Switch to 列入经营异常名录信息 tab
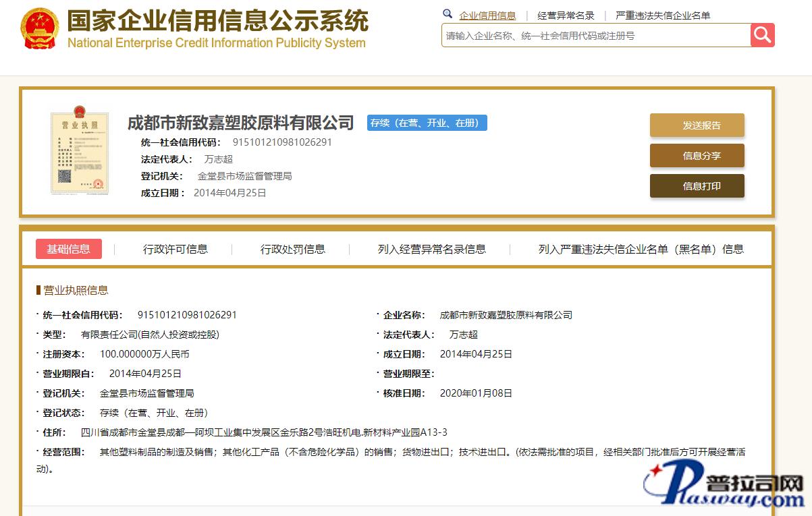Image resolution: width=812 pixels, height=516 pixels. pyautogui.click(x=432, y=249)
